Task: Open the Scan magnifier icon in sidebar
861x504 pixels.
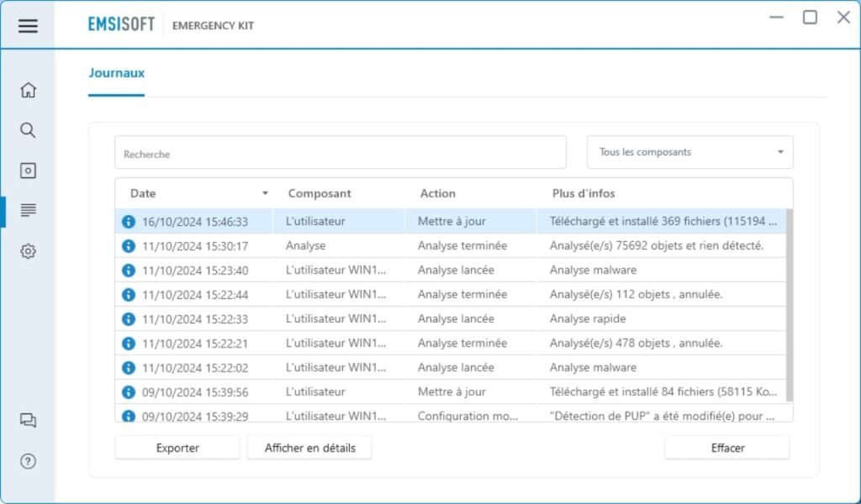Action: click(x=28, y=130)
